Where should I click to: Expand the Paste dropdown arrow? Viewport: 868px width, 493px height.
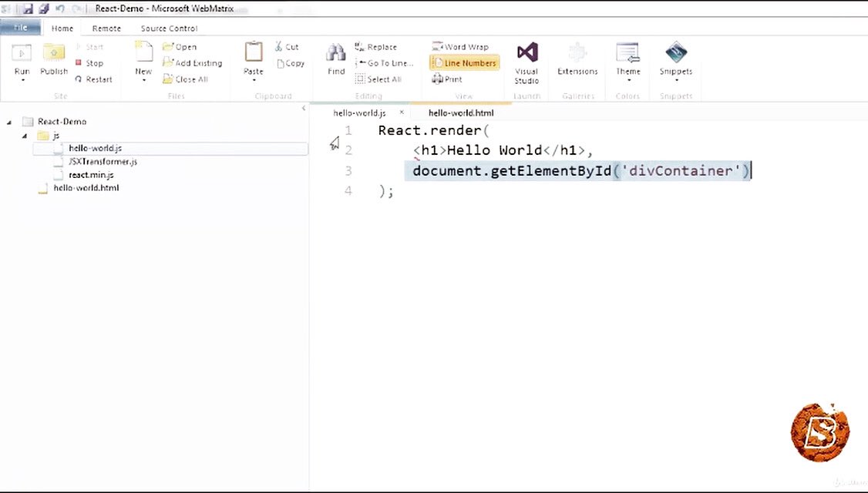(x=254, y=81)
